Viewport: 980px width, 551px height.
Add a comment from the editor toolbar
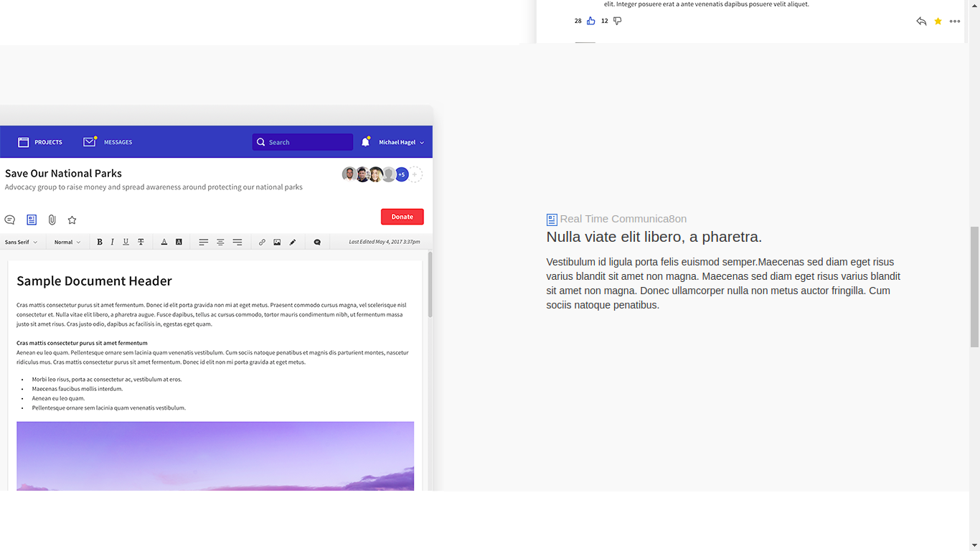(317, 242)
